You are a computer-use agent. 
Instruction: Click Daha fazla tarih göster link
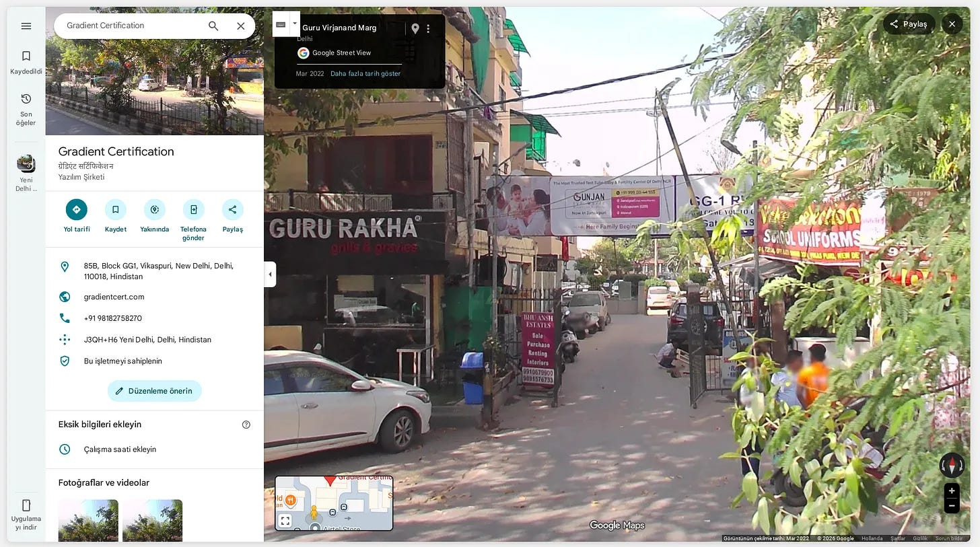click(x=365, y=74)
